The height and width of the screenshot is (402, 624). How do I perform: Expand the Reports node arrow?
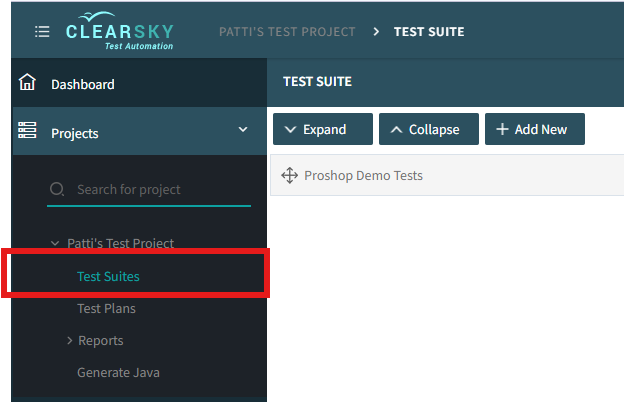[x=69, y=341]
